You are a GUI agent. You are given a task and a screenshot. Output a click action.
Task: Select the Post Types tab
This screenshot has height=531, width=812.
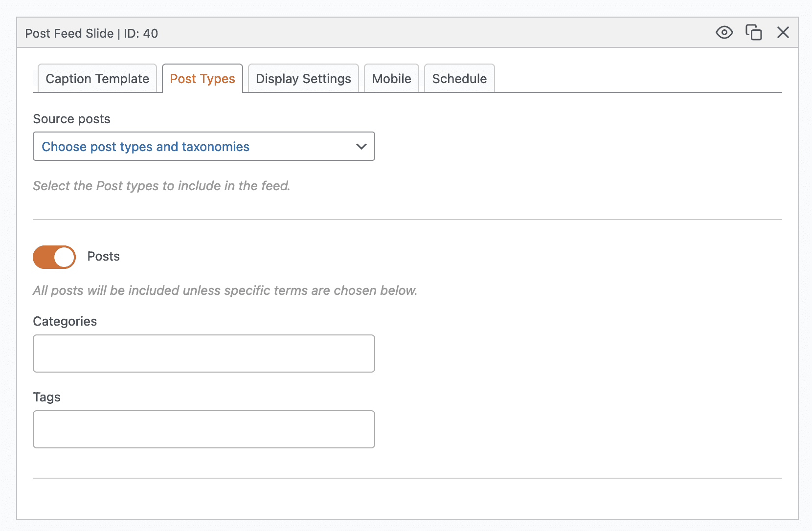pos(203,79)
